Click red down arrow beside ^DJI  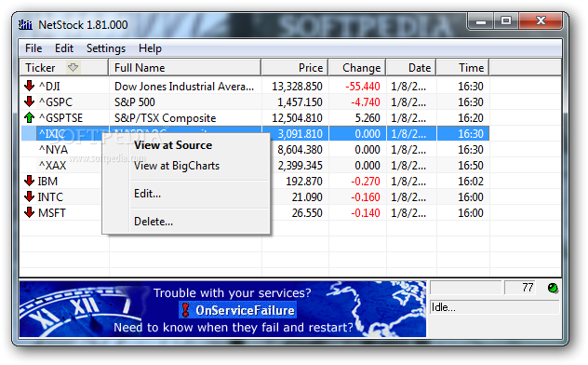pos(29,86)
